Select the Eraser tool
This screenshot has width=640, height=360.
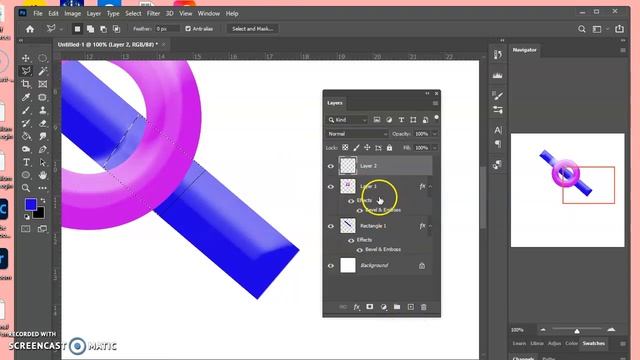[x=42, y=123]
